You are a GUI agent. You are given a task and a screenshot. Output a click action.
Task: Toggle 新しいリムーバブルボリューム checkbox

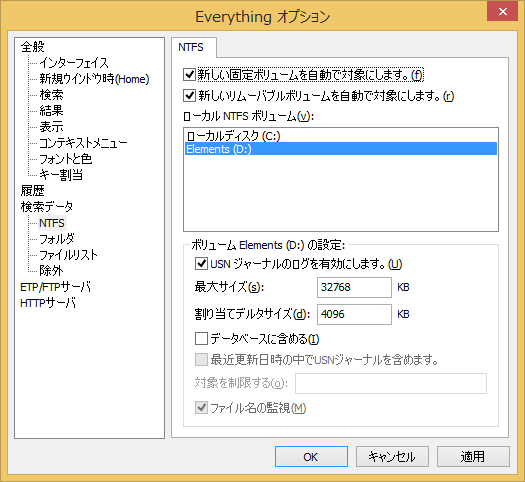pyautogui.click(x=190, y=95)
